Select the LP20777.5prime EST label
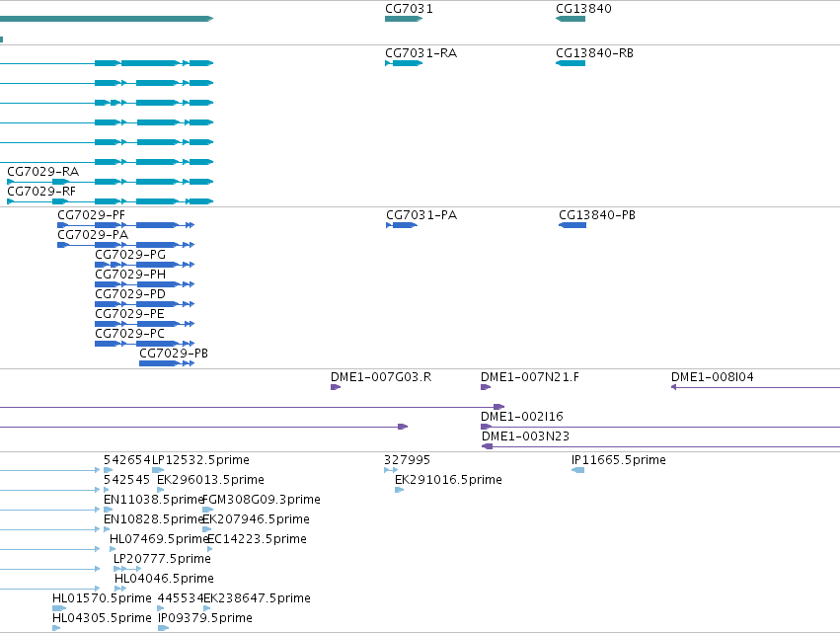 (162, 559)
